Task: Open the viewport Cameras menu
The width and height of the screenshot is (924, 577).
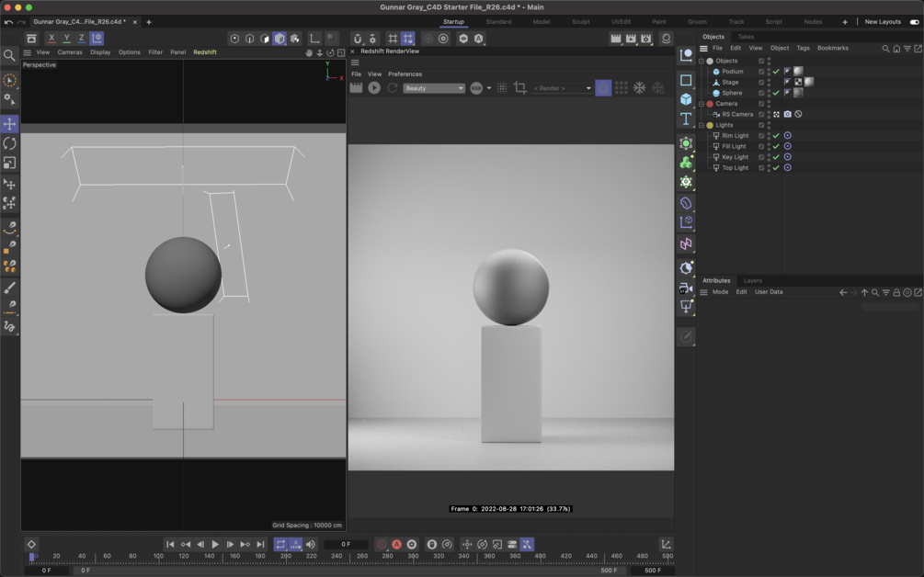Action: point(70,52)
